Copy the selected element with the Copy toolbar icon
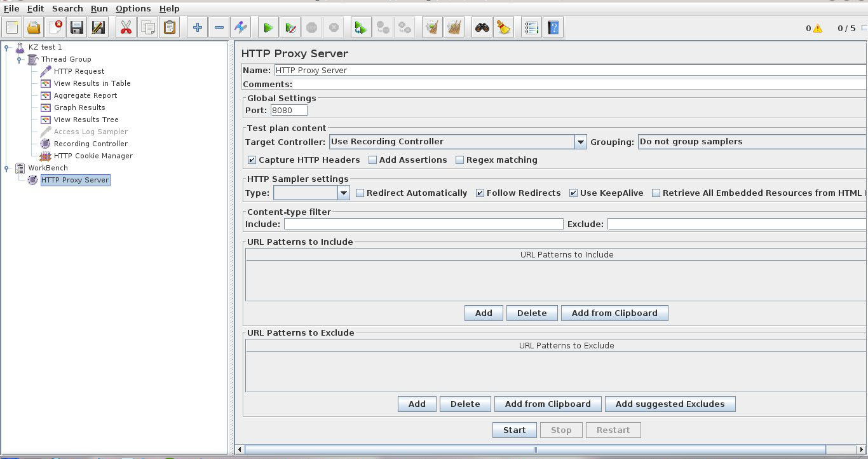 click(x=147, y=27)
